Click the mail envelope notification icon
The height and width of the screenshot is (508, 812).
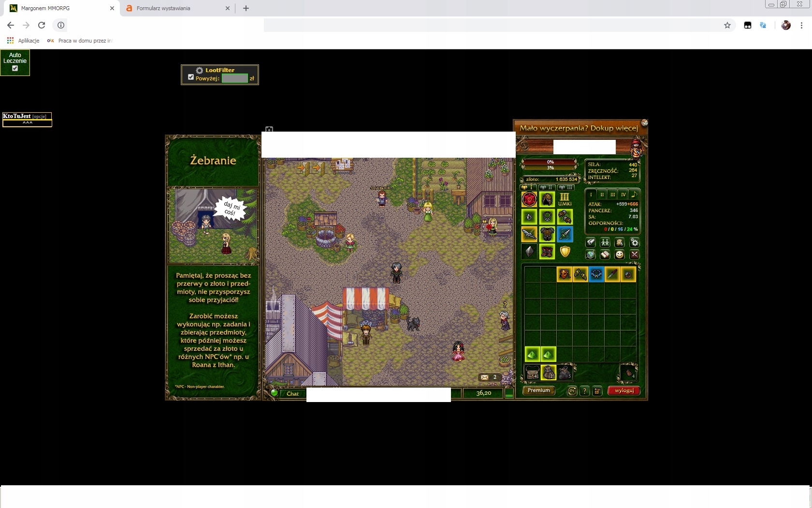[x=484, y=377]
